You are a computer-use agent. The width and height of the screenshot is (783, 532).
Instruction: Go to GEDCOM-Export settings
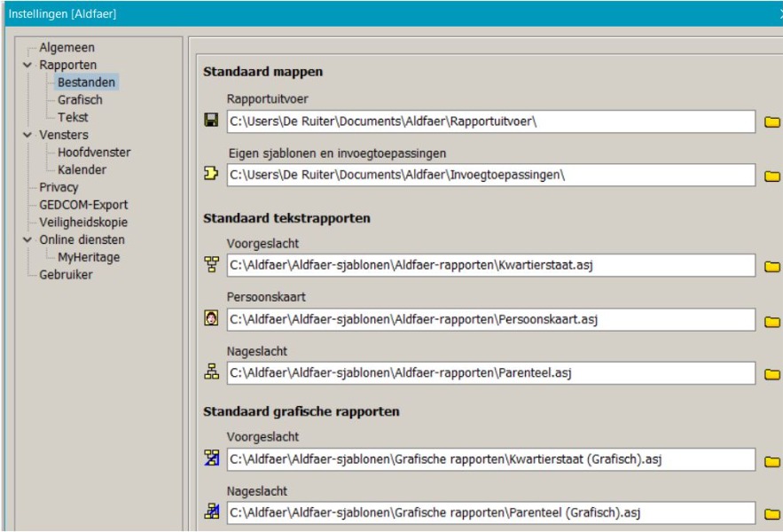click(83, 205)
